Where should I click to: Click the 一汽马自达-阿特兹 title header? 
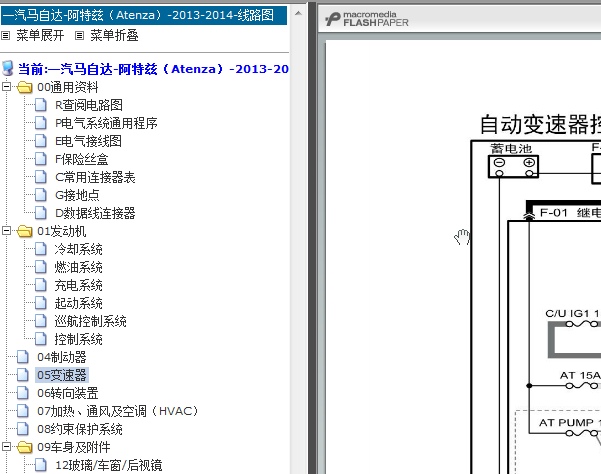point(144,15)
